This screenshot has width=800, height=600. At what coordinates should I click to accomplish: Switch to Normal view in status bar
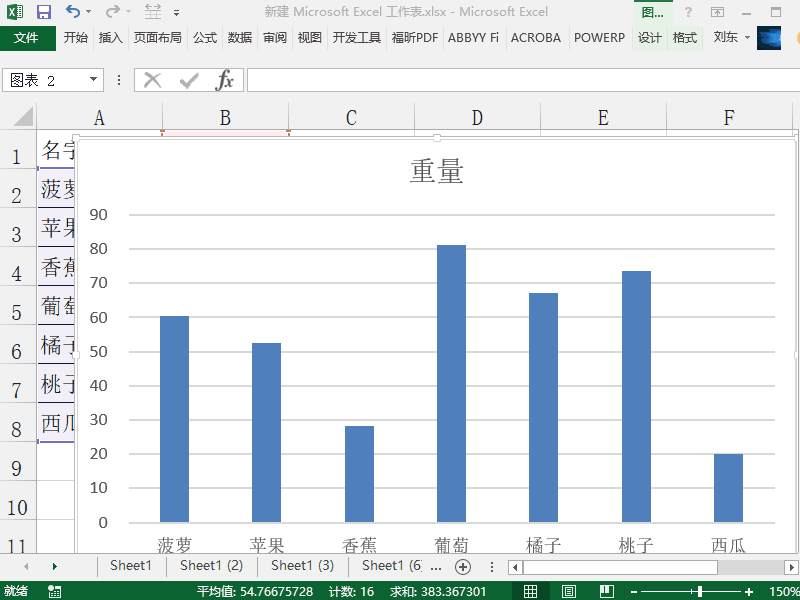pos(531,591)
